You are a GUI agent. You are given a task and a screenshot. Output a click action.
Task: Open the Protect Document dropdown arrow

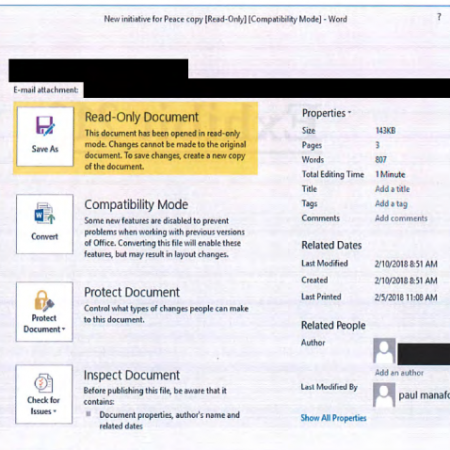tap(63, 329)
